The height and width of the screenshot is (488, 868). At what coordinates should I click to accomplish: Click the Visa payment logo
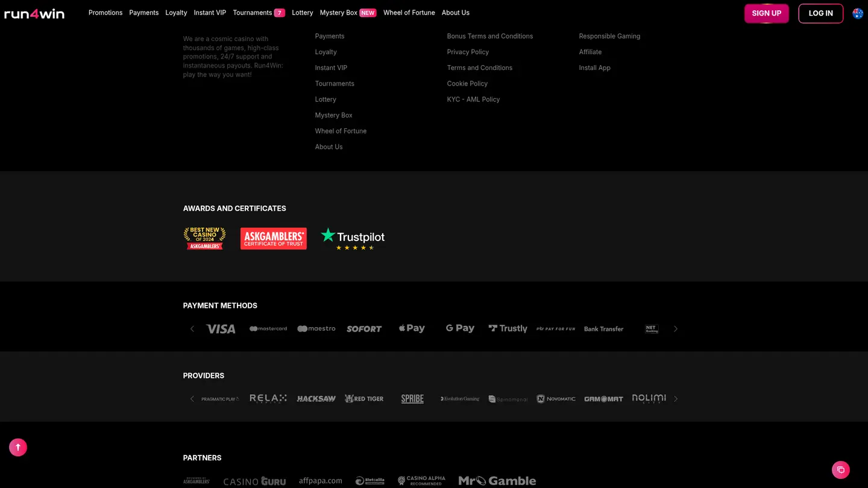coord(221,329)
